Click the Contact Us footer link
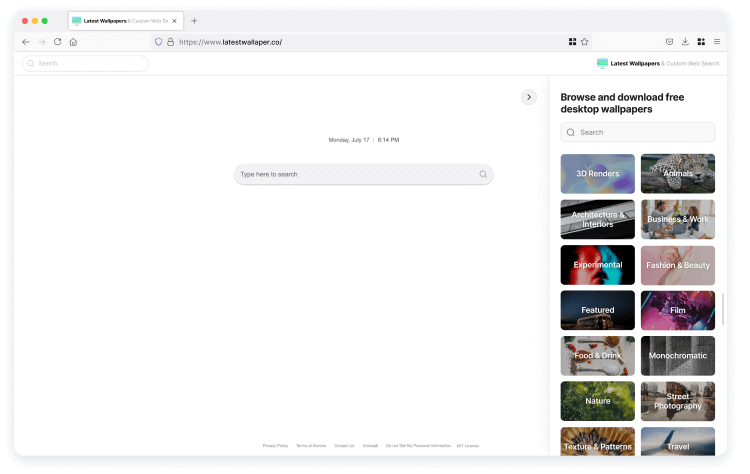The width and height of the screenshot is (750, 474). coord(344,446)
